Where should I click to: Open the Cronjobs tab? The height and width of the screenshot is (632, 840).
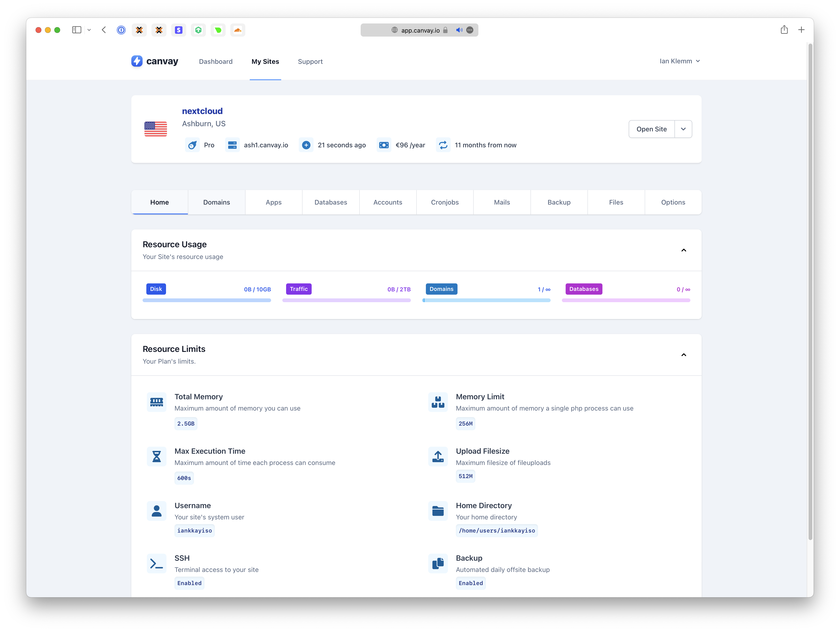445,202
